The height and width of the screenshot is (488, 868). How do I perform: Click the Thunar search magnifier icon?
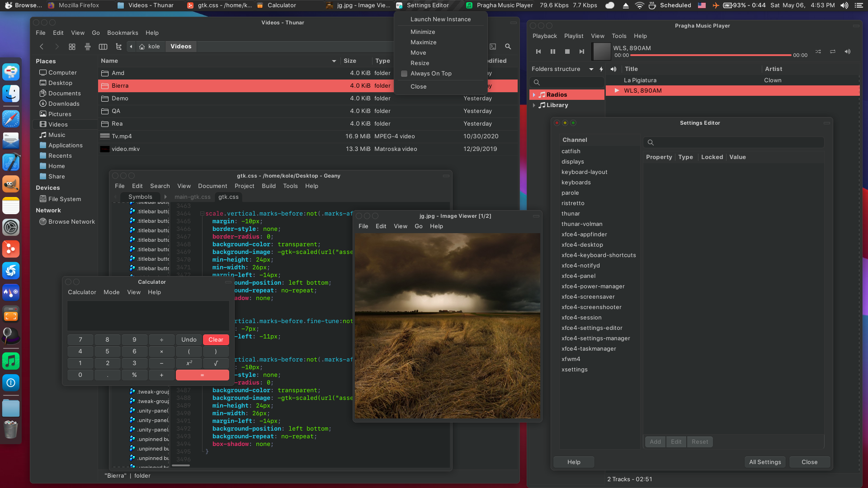click(x=508, y=47)
